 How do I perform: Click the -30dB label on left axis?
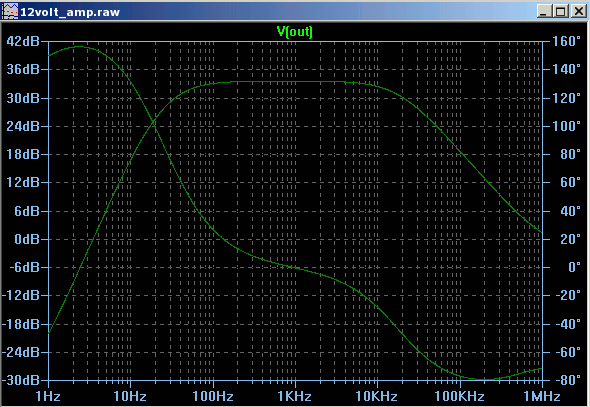click(21, 380)
